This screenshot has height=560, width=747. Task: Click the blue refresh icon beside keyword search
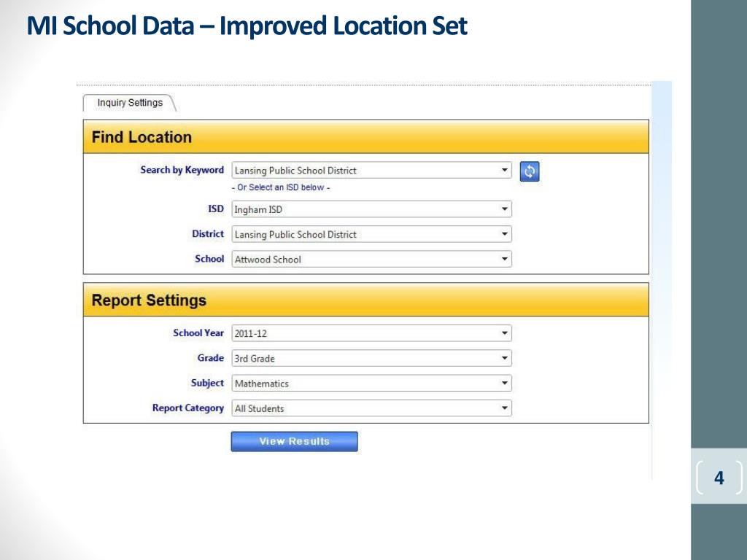[x=530, y=171]
